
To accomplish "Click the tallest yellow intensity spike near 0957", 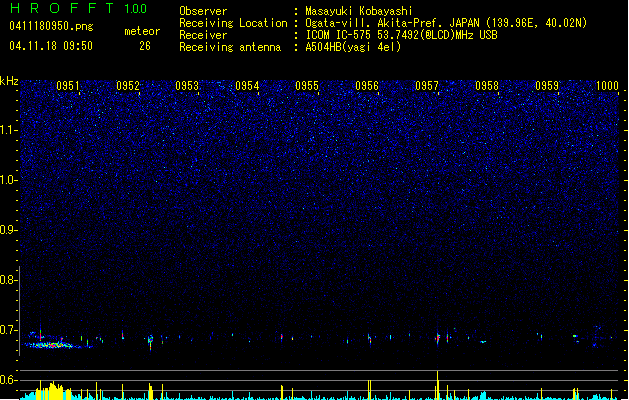I will (x=437, y=385).
